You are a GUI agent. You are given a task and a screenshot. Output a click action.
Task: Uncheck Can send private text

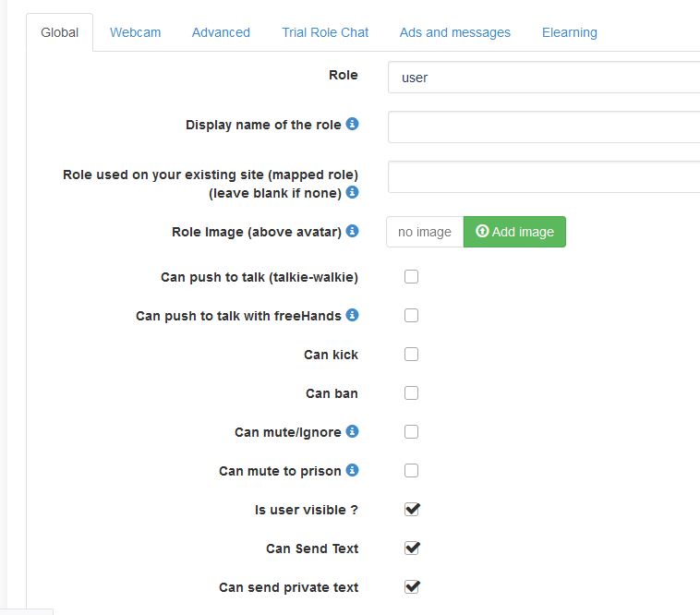click(x=412, y=586)
